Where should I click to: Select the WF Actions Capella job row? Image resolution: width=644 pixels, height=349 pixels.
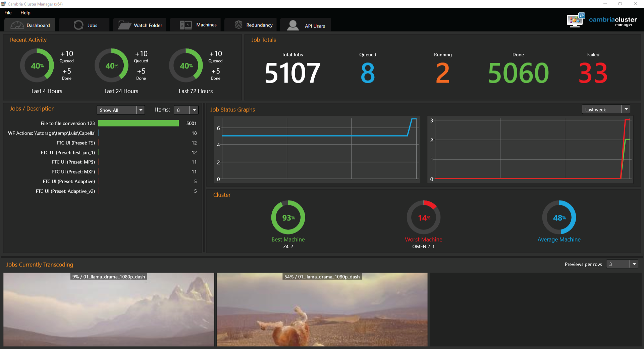pyautogui.click(x=102, y=133)
